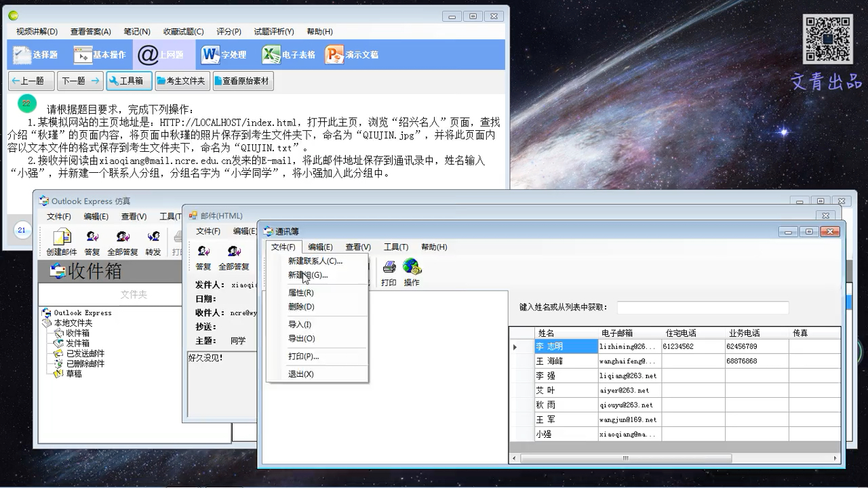
Task: Click 操作 globe icon in 通讯簿
Action: pyautogui.click(x=412, y=273)
